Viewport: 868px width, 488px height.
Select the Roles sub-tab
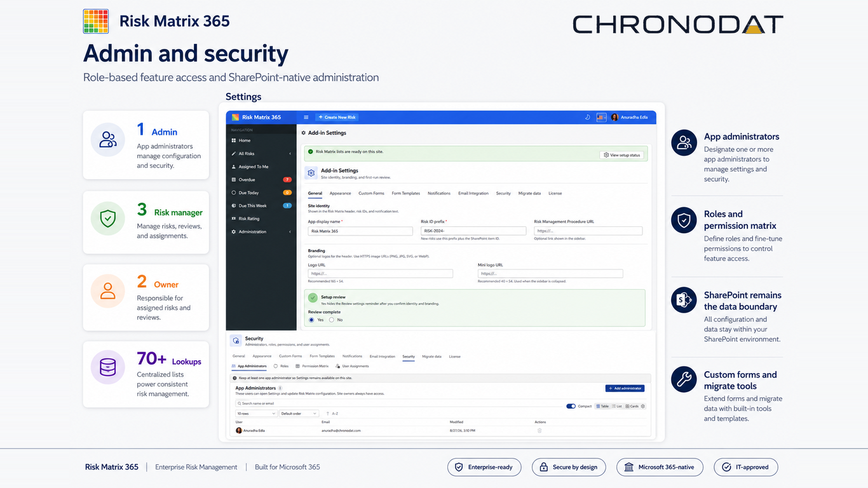tap(281, 366)
